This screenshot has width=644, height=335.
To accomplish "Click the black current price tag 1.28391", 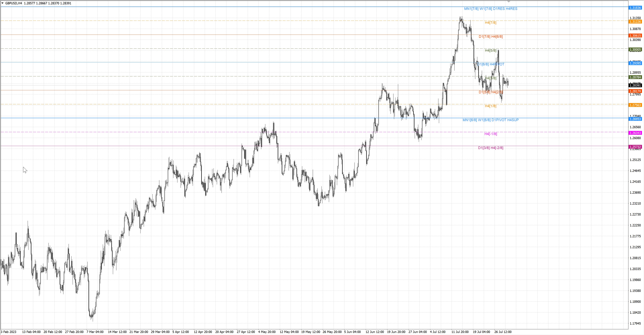I will click(635, 86).
